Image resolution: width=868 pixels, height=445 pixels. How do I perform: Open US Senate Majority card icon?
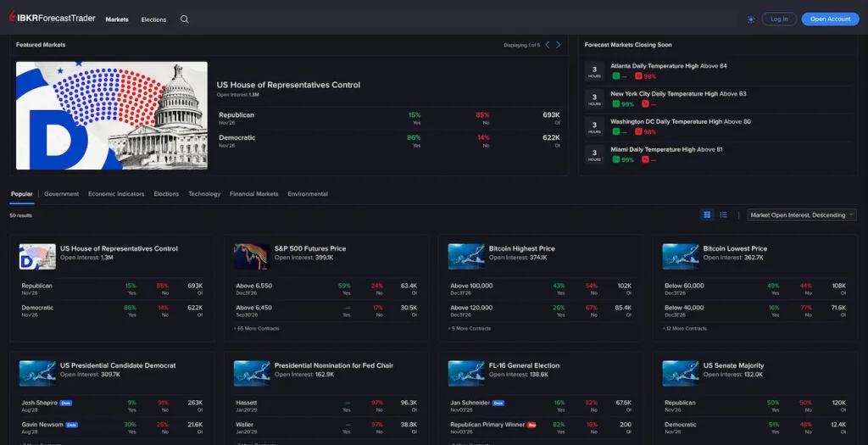pos(681,374)
